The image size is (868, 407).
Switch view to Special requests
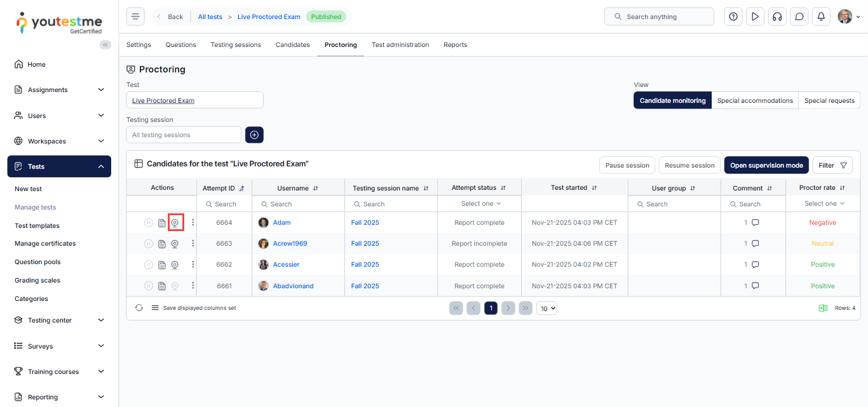(x=829, y=100)
